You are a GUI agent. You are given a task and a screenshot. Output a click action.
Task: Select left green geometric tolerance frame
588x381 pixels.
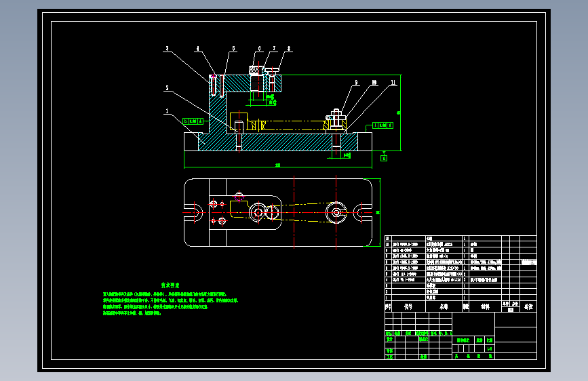pyautogui.click(x=193, y=121)
